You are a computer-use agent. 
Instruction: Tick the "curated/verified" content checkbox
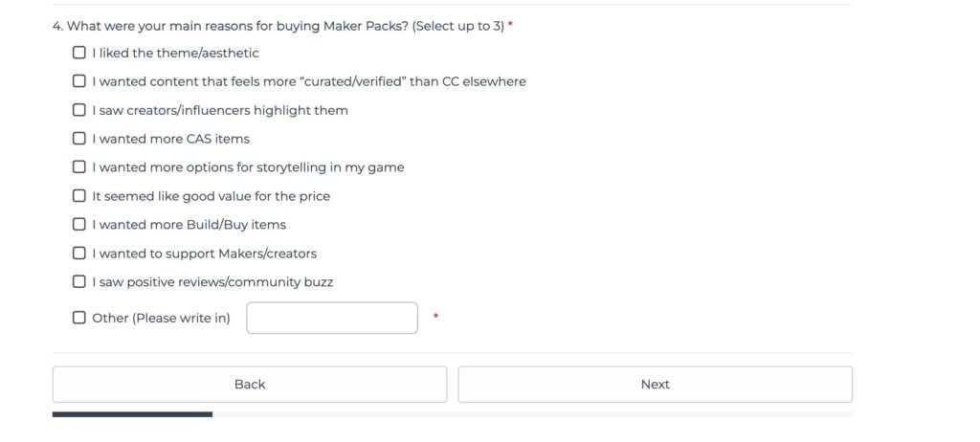coord(79,81)
